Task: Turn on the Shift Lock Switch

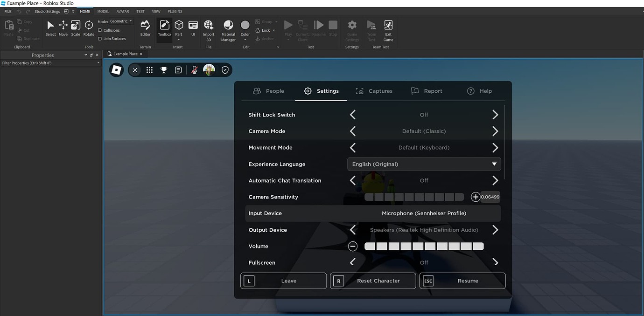Action: tap(495, 114)
